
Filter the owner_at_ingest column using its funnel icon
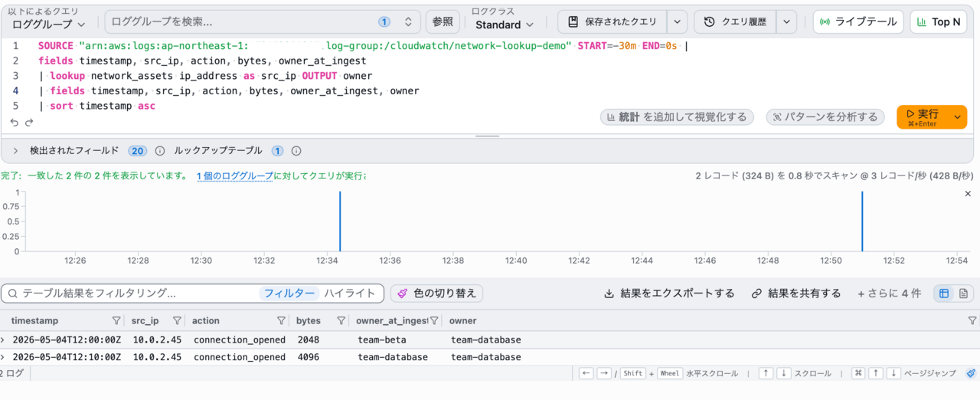click(x=434, y=321)
